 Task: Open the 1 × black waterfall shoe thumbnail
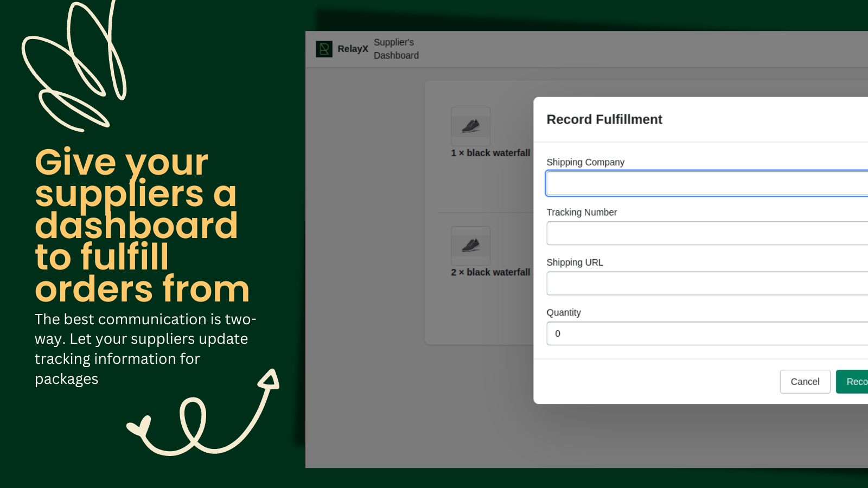coord(471,126)
